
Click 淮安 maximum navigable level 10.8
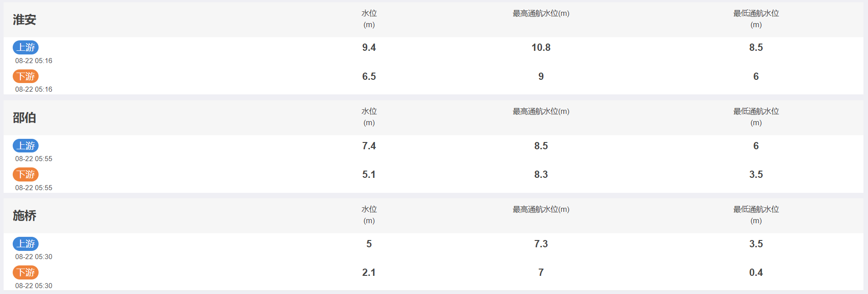[541, 48]
